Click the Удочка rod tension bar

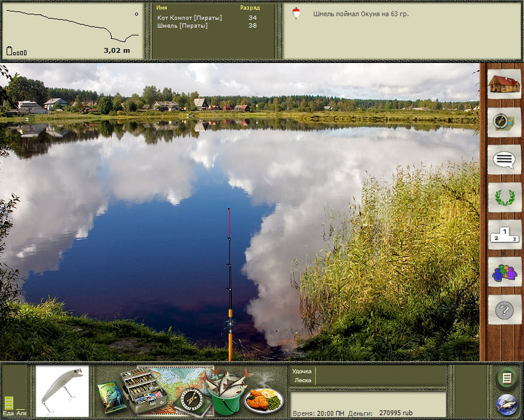(381, 371)
